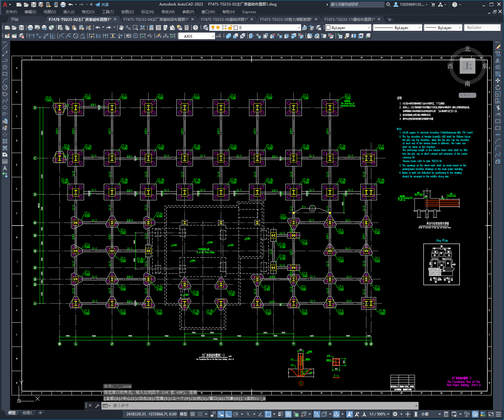
Task: Select the Arc Length dimension tool
Action: tap(46, 36)
